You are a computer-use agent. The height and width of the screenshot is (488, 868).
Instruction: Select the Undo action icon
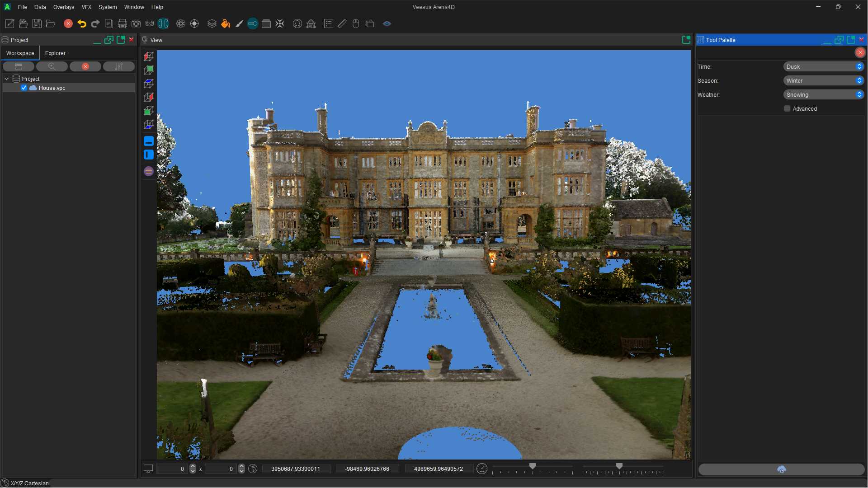[81, 23]
